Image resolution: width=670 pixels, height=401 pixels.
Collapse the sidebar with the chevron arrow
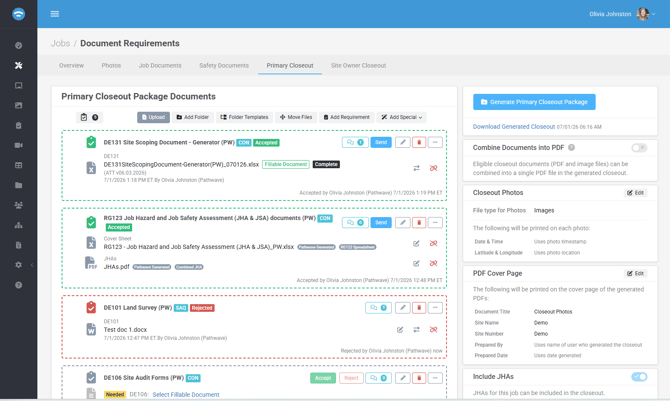click(32, 265)
